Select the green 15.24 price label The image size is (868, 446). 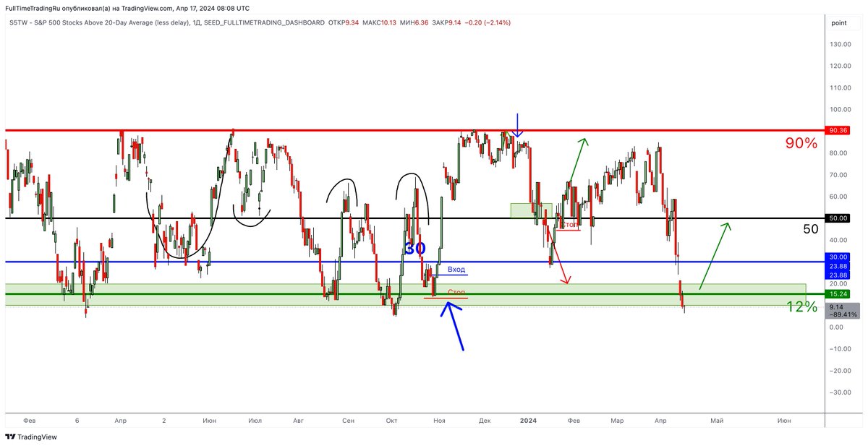(839, 294)
